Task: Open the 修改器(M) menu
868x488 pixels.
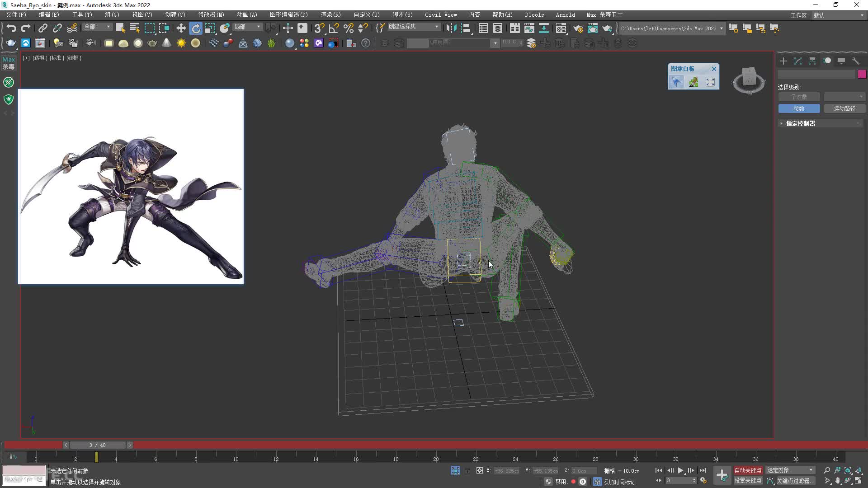Action: coord(211,14)
